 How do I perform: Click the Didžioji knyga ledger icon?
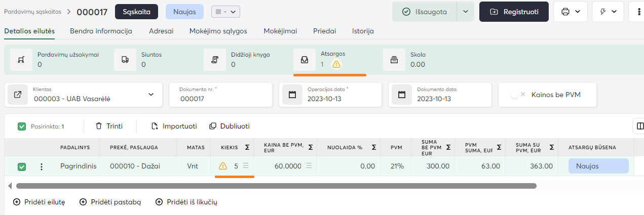[214, 59]
